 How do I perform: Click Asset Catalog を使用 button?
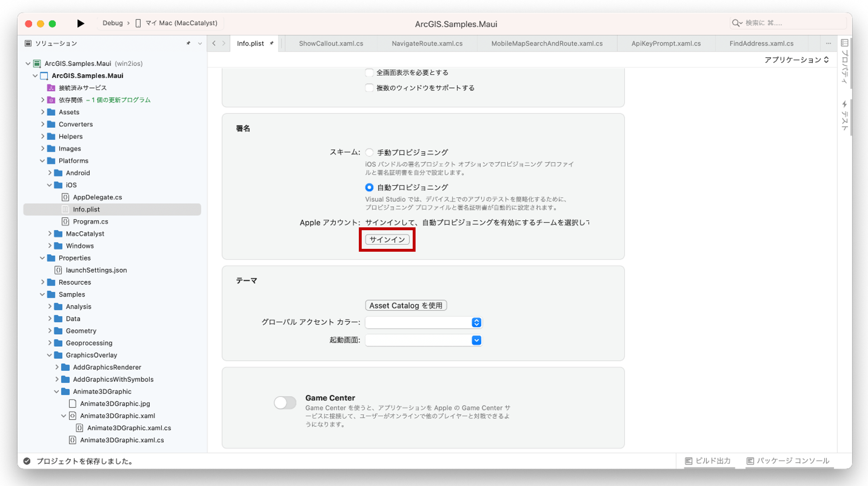tap(406, 305)
